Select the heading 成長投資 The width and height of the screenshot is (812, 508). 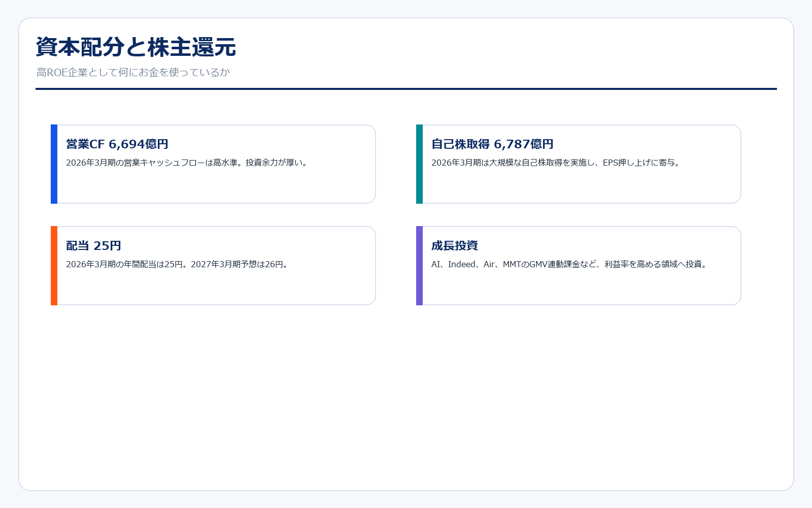tap(455, 246)
